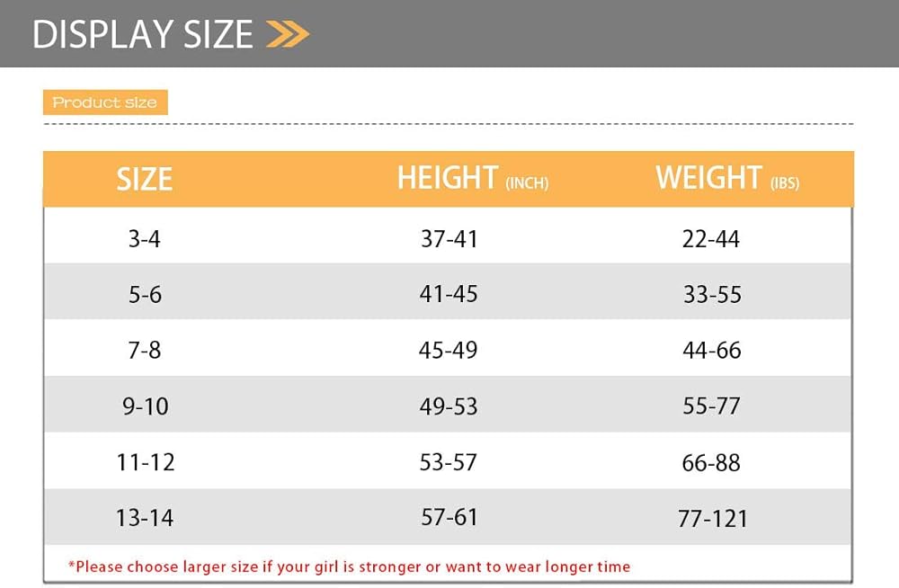899x588 pixels.
Task: Click the 45-49 height cell
Action: point(449,351)
